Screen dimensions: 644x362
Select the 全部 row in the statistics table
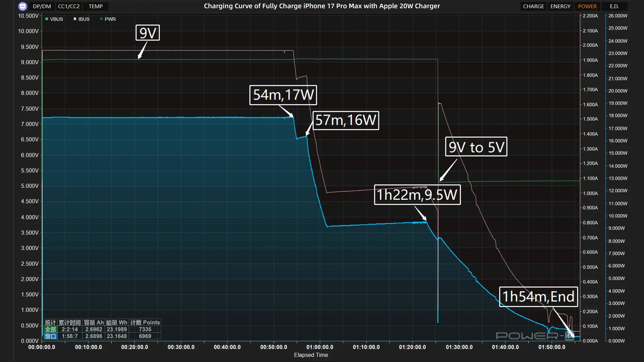tap(50, 329)
